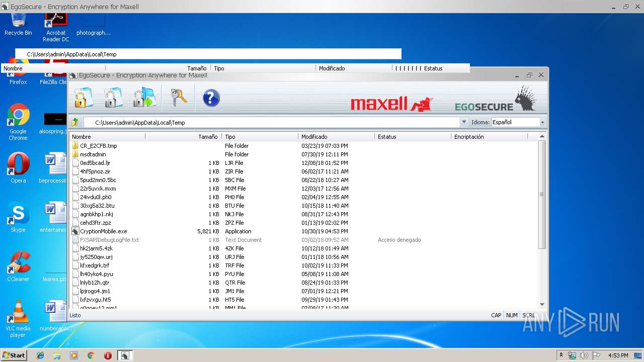Select file cehd3ftr.zpz
Viewport: 644px width, 362px height.
click(x=96, y=223)
